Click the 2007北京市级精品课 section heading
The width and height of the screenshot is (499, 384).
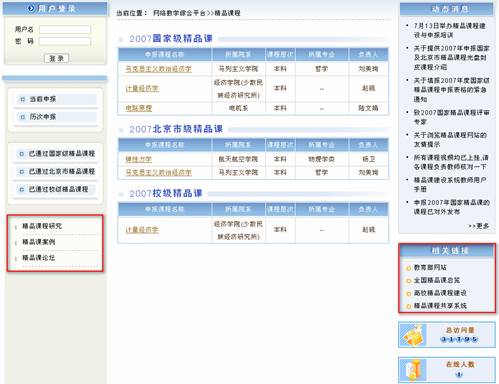click(x=176, y=129)
